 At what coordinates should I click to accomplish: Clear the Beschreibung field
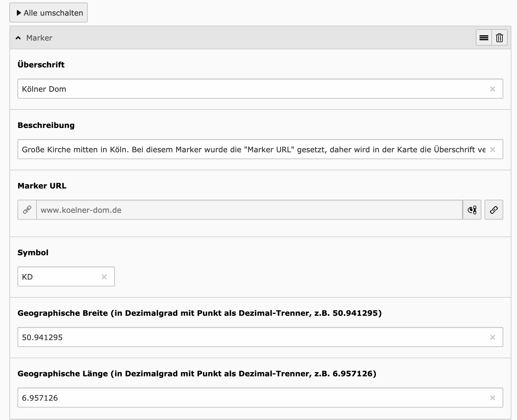tap(492, 149)
